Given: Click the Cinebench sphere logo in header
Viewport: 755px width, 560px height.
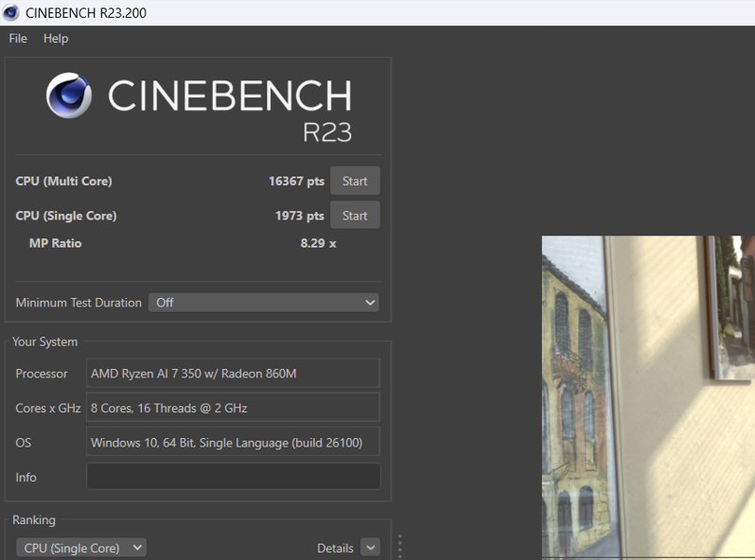Looking at the screenshot, I should (x=69, y=96).
